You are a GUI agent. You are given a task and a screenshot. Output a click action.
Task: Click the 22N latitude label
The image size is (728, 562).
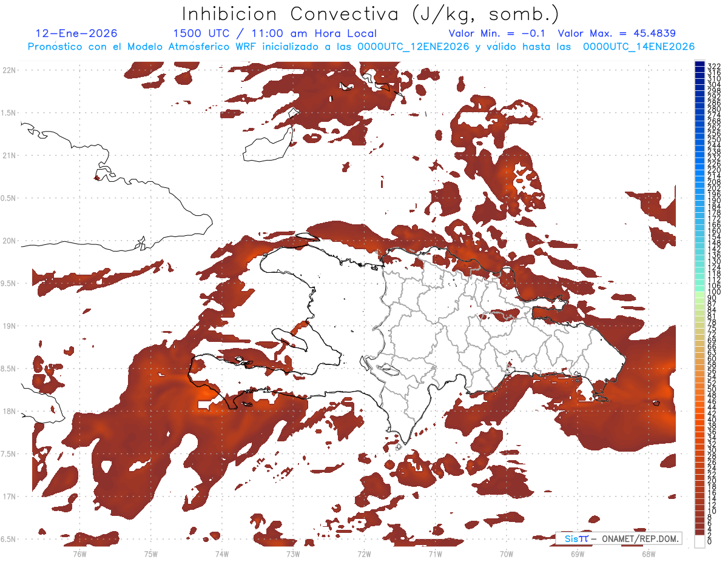click(8, 70)
